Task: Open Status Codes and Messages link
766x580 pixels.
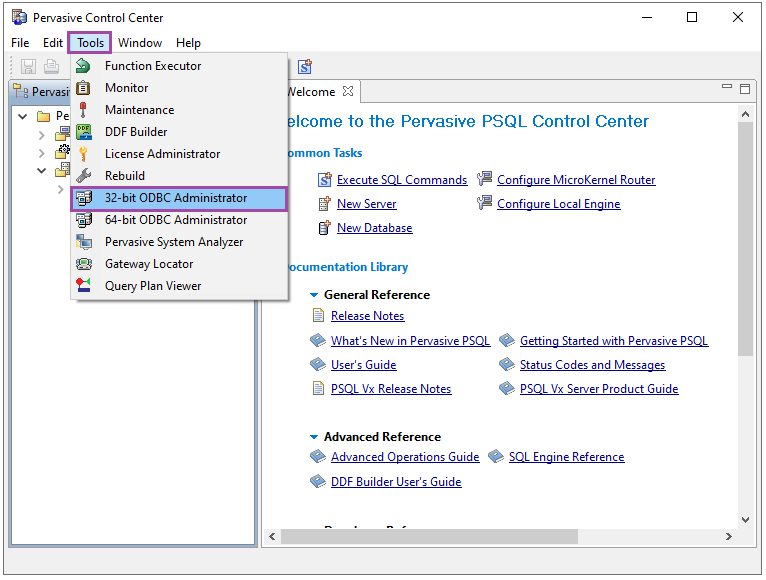Action: point(592,365)
